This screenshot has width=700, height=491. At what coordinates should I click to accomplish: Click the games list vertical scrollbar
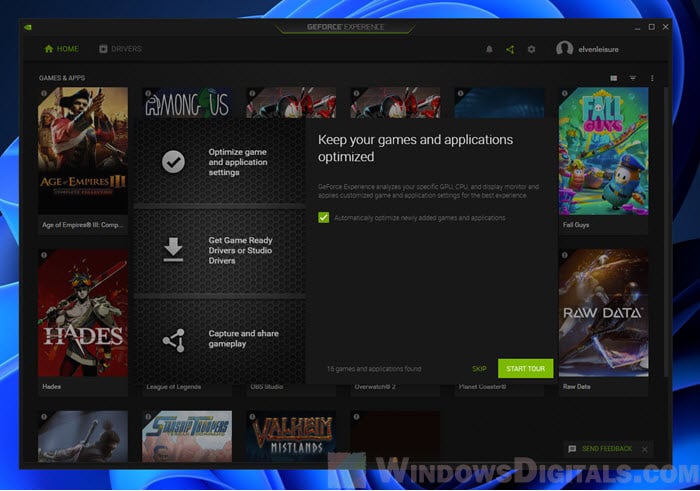click(x=664, y=232)
